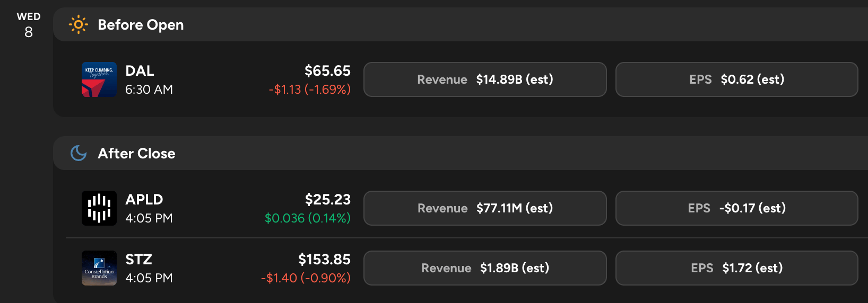Click the WED 8 date label

click(29, 25)
